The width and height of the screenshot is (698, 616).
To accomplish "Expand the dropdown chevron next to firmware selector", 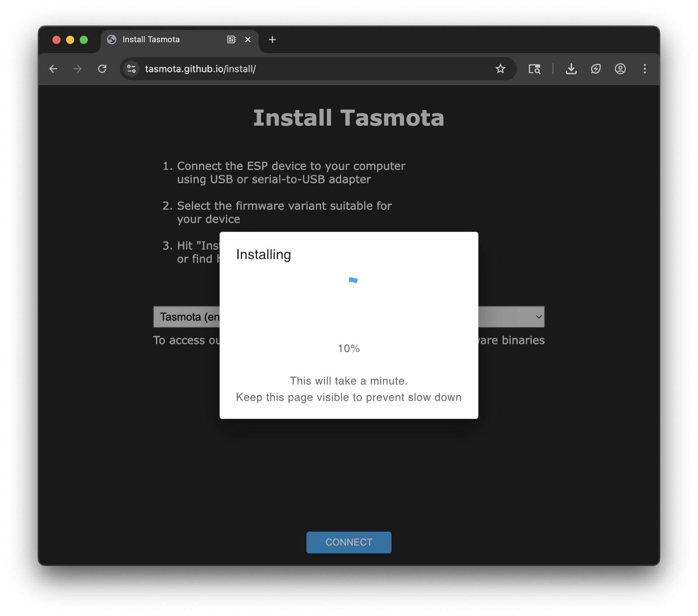I will [538, 317].
